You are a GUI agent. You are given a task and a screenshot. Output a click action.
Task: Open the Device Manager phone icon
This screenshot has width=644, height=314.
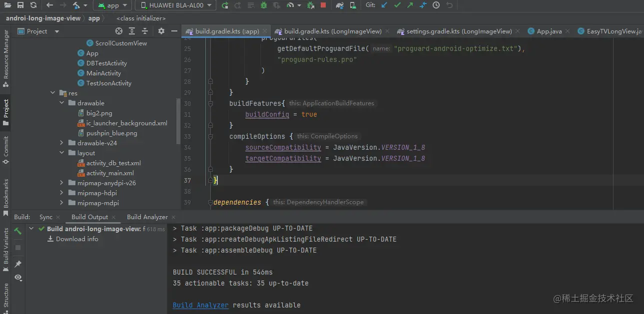[353, 5]
